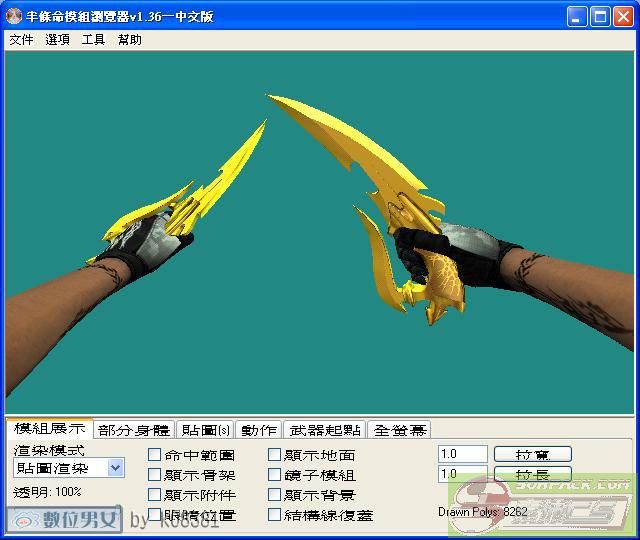This screenshot has width=640, height=540.
Task: Check the 鏡子模組 option
Action: pos(275,475)
